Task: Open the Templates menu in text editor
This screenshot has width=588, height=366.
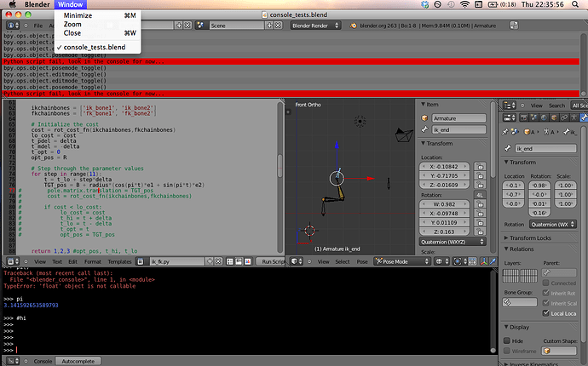Action: (119, 261)
